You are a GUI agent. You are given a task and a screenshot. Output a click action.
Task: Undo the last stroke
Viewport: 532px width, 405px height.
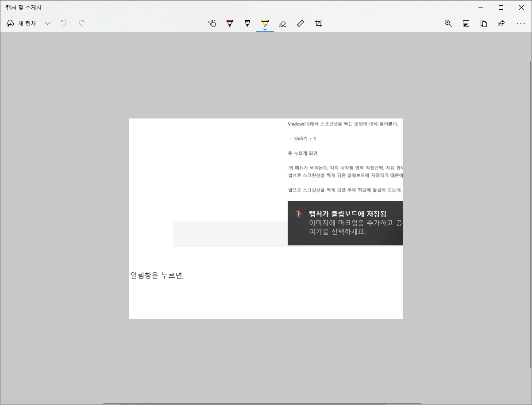[x=64, y=23]
